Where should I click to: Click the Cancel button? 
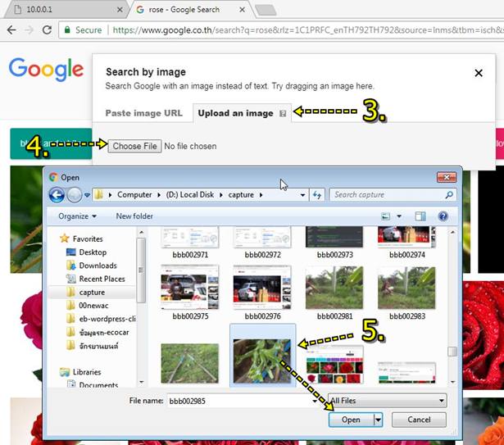pos(419,420)
